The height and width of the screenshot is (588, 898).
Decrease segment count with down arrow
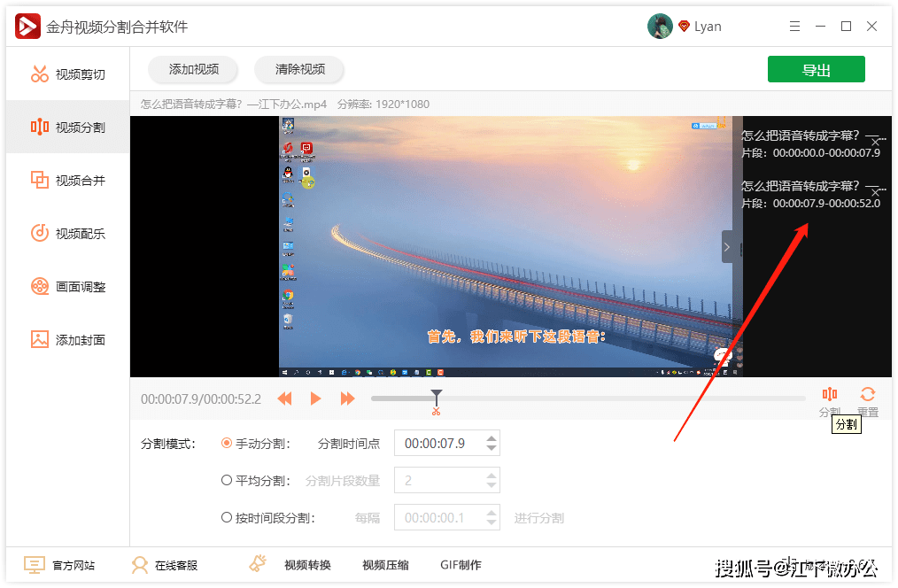point(492,485)
